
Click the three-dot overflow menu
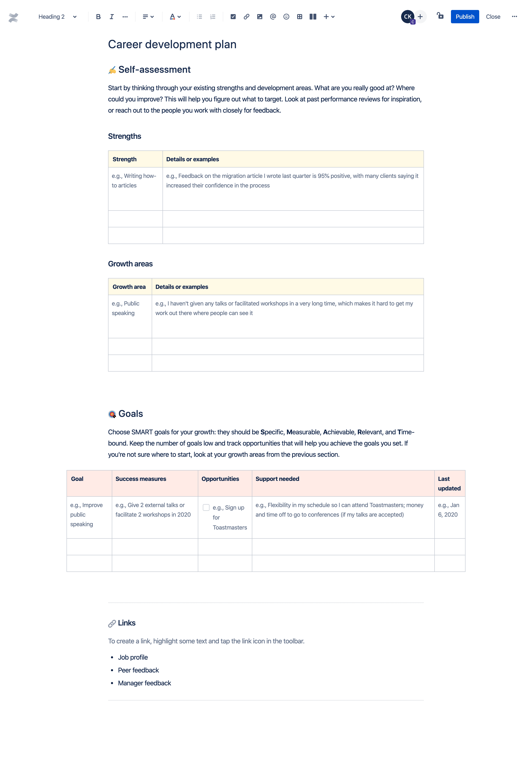(x=515, y=16)
